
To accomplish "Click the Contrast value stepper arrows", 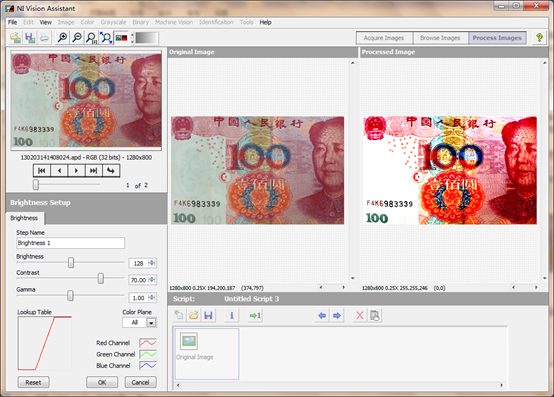I will click(x=152, y=280).
